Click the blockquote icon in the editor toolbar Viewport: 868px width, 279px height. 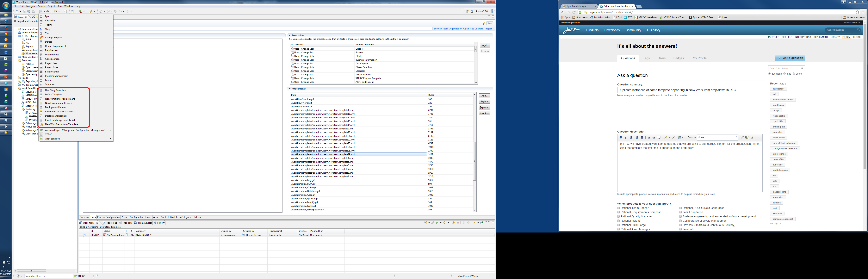pos(659,138)
